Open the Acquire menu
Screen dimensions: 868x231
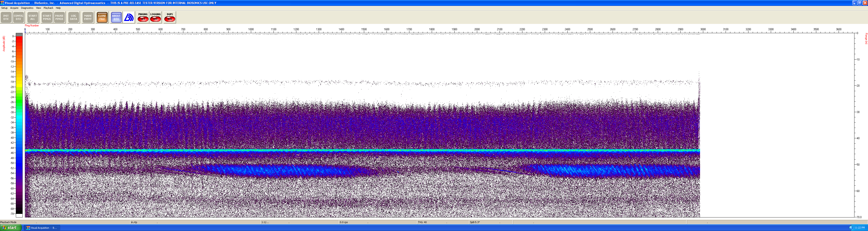14,8
